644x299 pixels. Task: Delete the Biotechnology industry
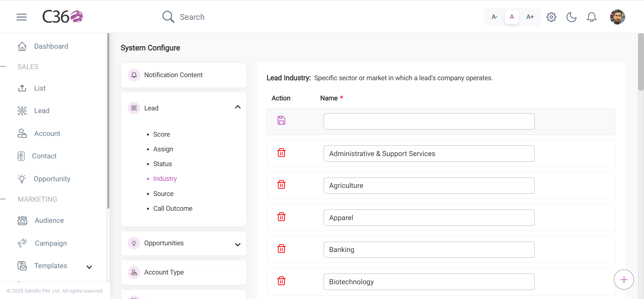(x=281, y=281)
